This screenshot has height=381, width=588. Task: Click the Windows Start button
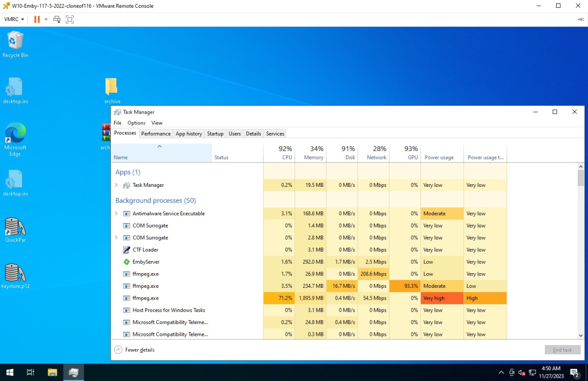click(x=10, y=372)
